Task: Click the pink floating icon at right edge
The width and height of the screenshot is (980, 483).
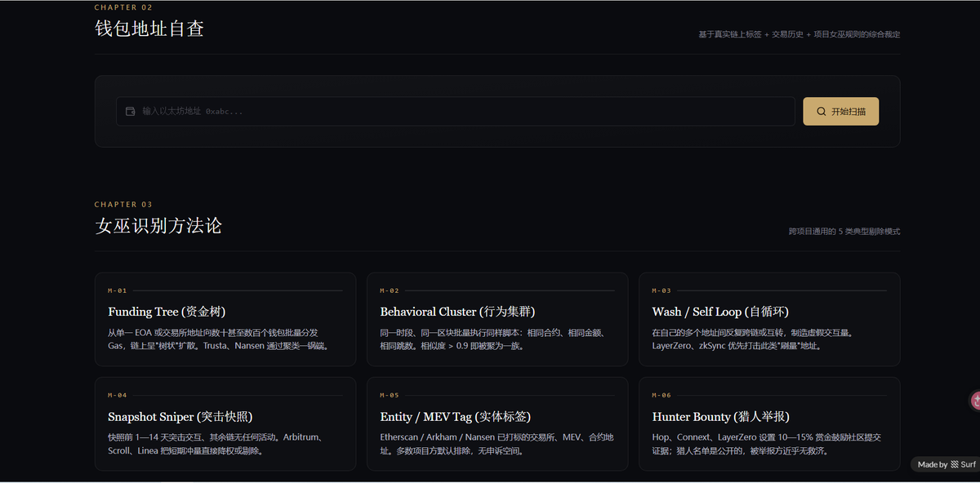Action: pyautogui.click(x=975, y=401)
